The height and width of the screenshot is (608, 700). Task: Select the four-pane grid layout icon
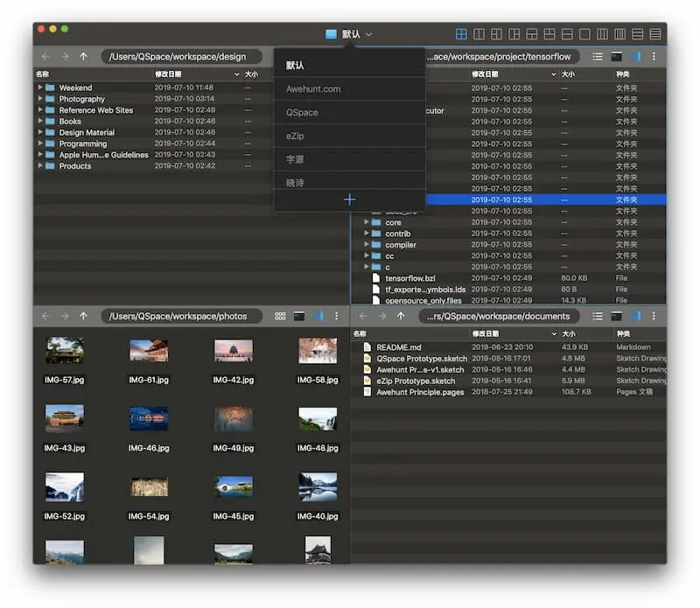pos(462,34)
